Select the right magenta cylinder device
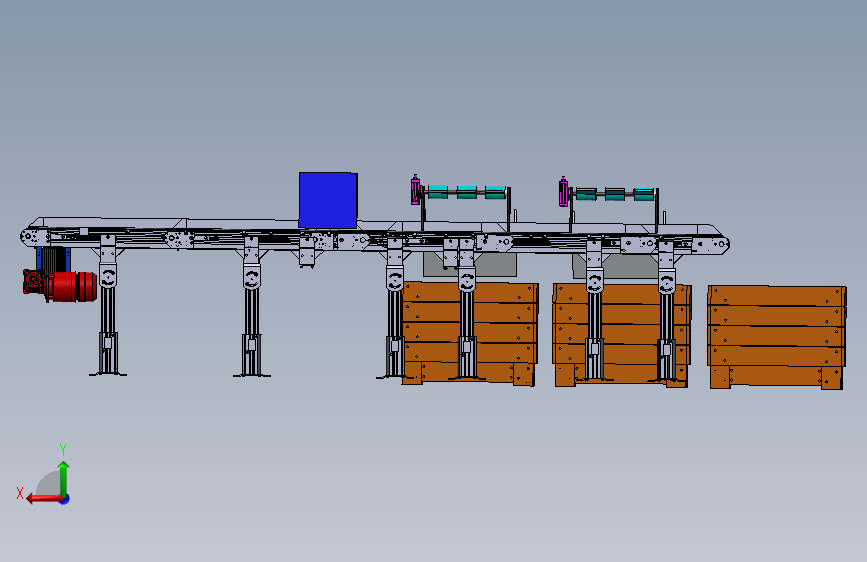The width and height of the screenshot is (867, 562). point(564,192)
